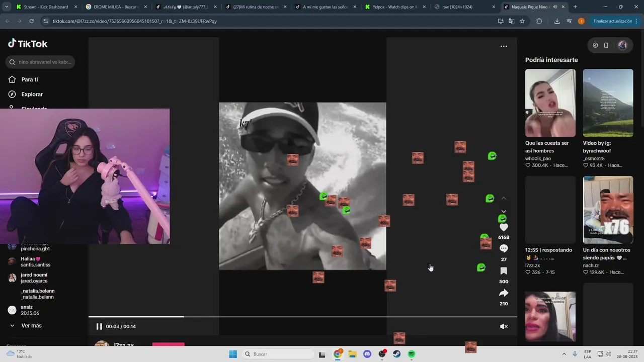The image size is (644, 362).
Task: Open the browser downloads icon
Action: click(x=557, y=21)
